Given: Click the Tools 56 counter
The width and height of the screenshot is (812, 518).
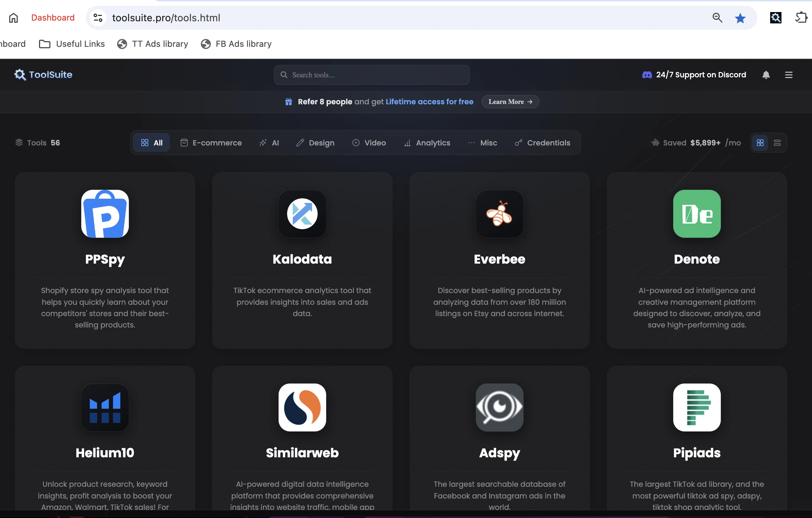Looking at the screenshot, I should (x=38, y=143).
